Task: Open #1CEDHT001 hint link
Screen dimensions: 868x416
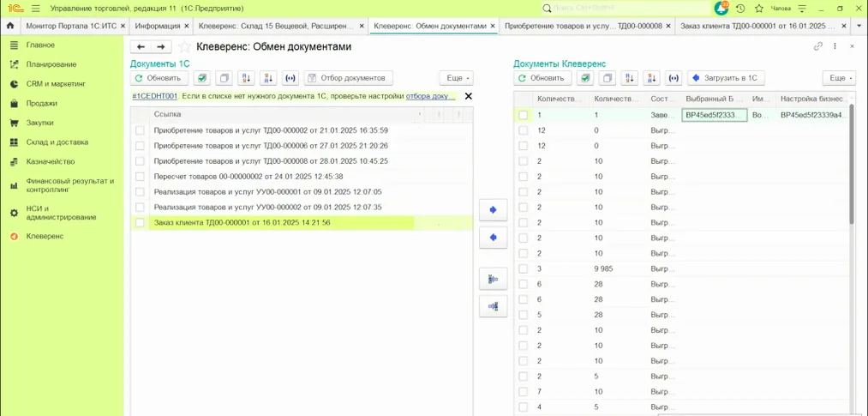Action: tap(154, 96)
